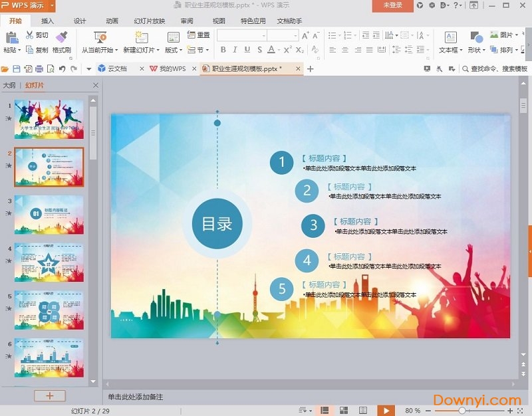
Task: Click the add slide plus button below thumbnails
Action: click(x=50, y=395)
